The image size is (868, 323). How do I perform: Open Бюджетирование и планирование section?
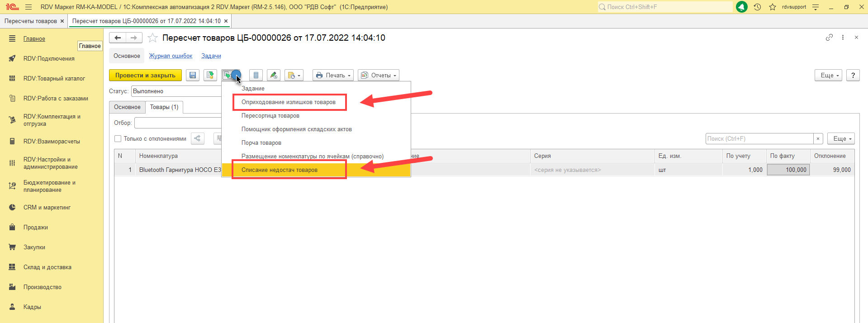[49, 186]
